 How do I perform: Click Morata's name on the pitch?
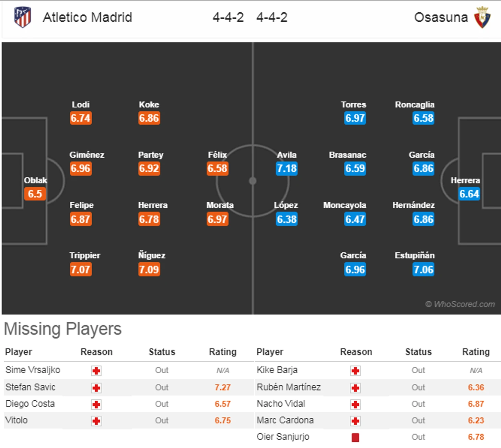tap(220, 205)
